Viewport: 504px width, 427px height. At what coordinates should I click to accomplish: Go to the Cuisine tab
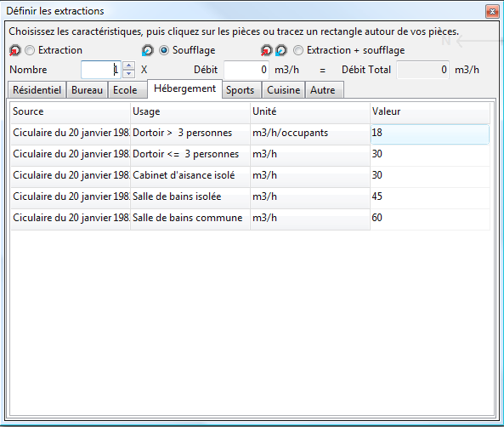coord(284,90)
